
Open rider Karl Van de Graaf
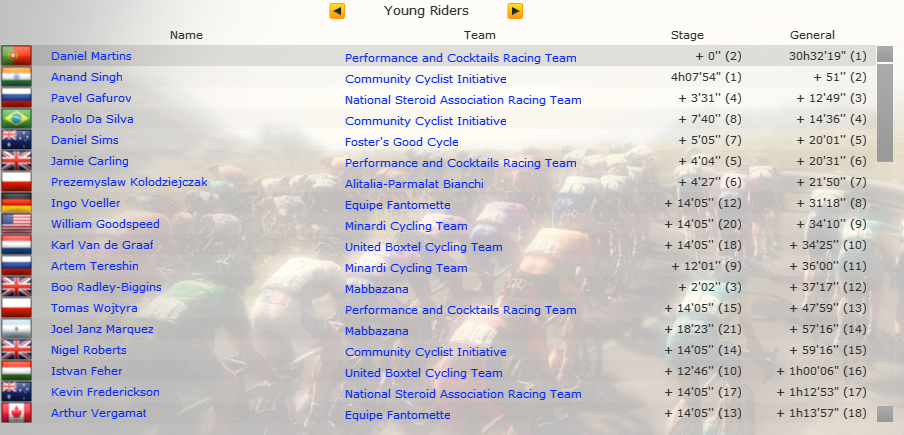[102, 245]
